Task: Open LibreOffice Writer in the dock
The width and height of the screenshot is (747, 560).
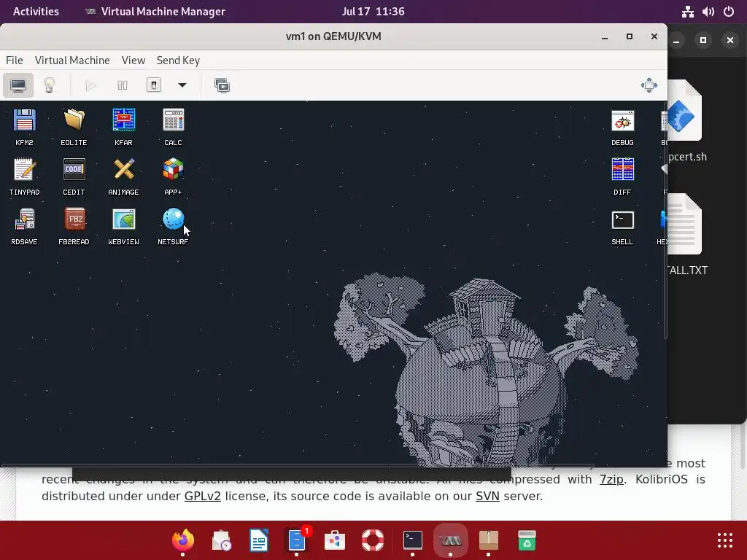Action: coord(259,540)
